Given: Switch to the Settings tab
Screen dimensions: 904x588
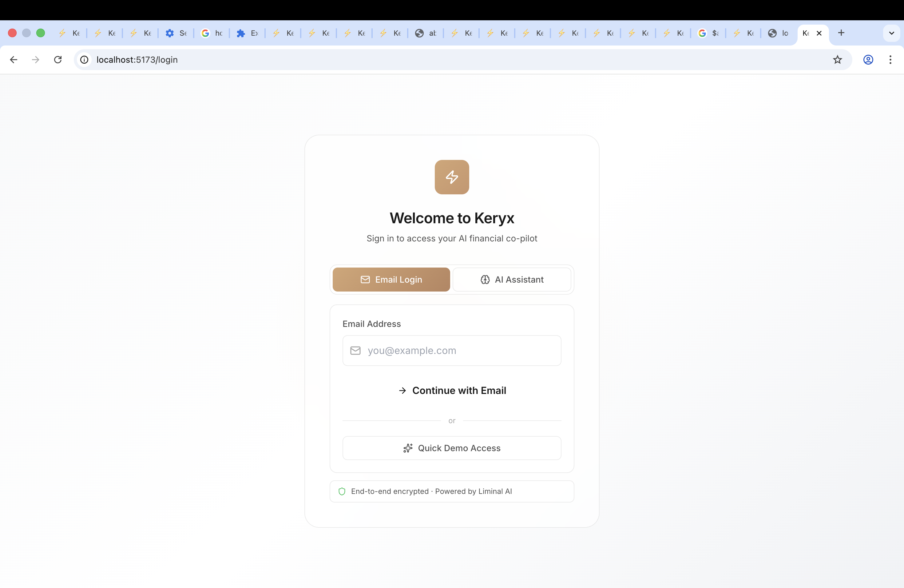Looking at the screenshot, I should click(176, 33).
